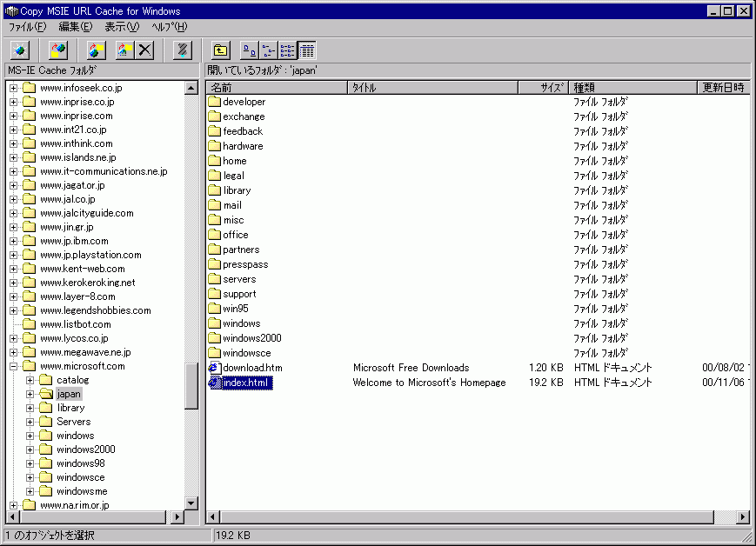The height and width of the screenshot is (546, 756).
Task: Select www.kent-web.com in the tree
Action: point(83,269)
